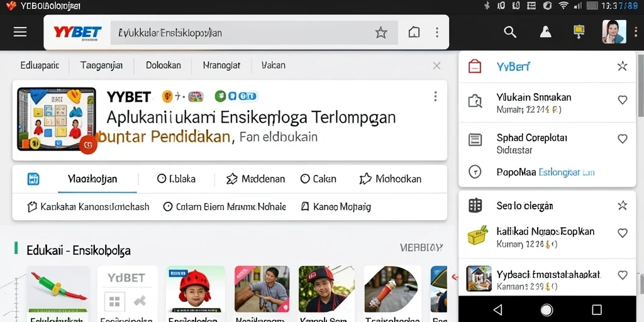644x322 pixels.
Task: Select the Eblaka option
Action: tap(176, 179)
